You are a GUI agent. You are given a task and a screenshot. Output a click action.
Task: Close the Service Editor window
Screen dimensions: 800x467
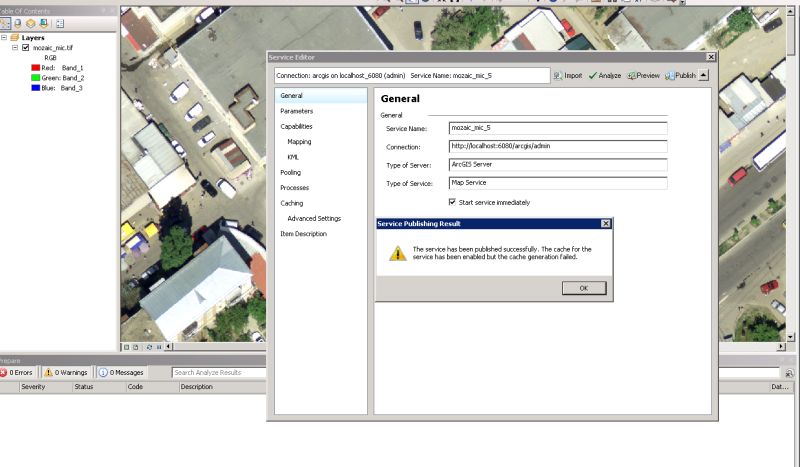(711, 57)
